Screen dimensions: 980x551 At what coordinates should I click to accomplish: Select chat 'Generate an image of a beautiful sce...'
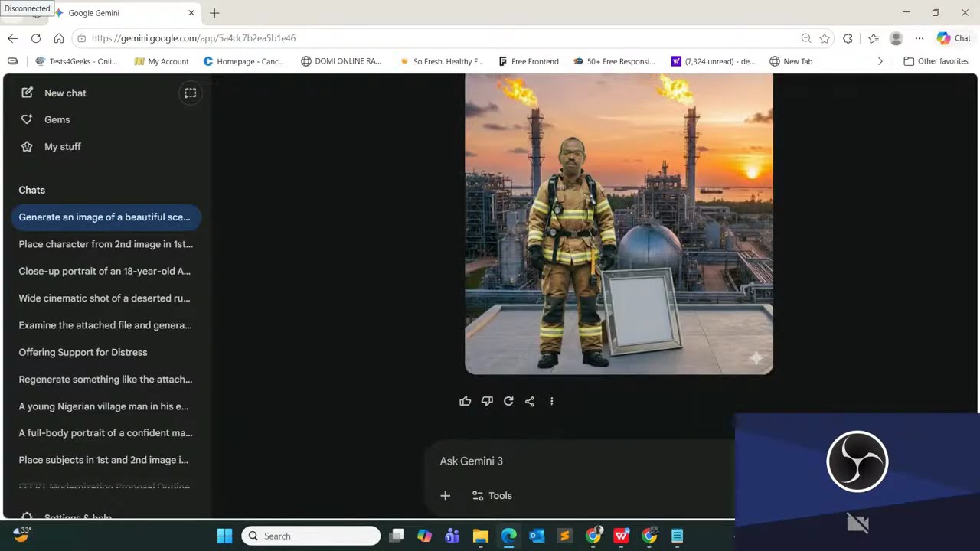click(106, 217)
